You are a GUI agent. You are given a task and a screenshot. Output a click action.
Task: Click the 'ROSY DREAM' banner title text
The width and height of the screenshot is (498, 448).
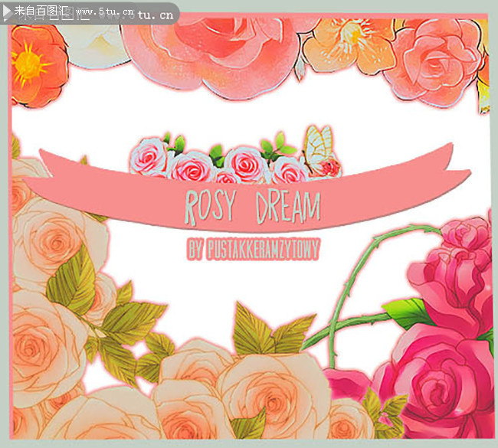pos(253,208)
